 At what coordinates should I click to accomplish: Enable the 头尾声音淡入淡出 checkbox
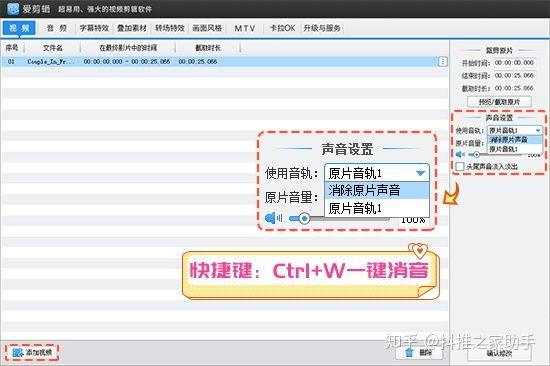pyautogui.click(x=460, y=166)
